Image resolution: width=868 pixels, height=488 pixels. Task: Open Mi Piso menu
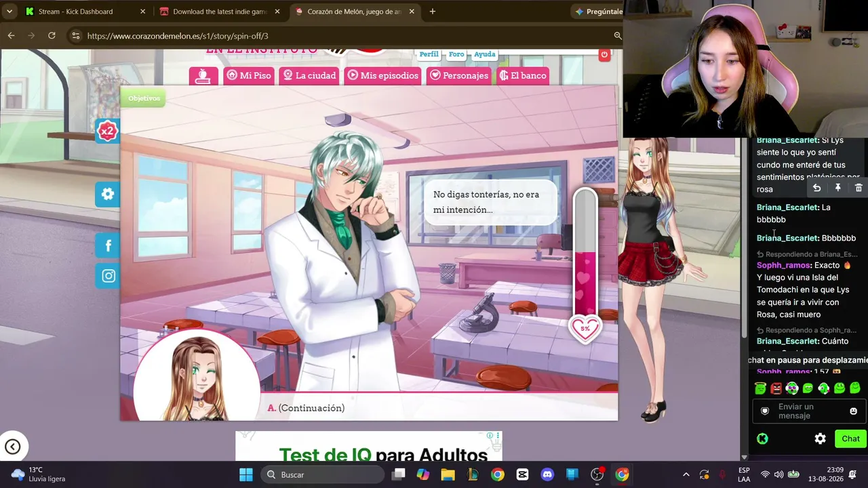249,75
